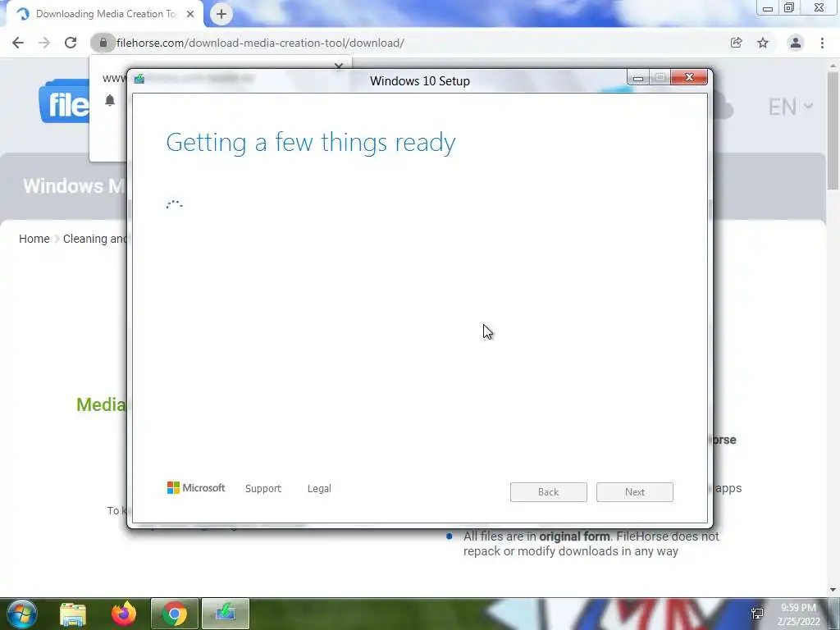
Task: Open the Support link in setup
Action: (263, 489)
